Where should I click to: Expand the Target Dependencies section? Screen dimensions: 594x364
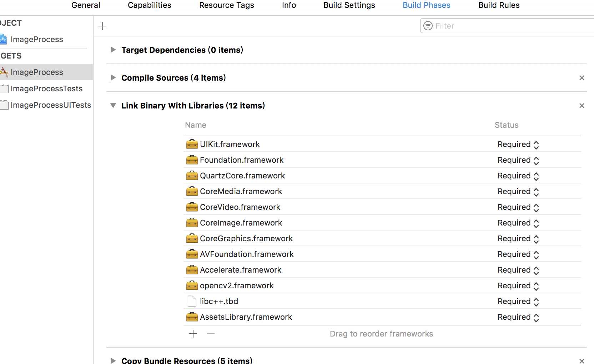coord(113,50)
